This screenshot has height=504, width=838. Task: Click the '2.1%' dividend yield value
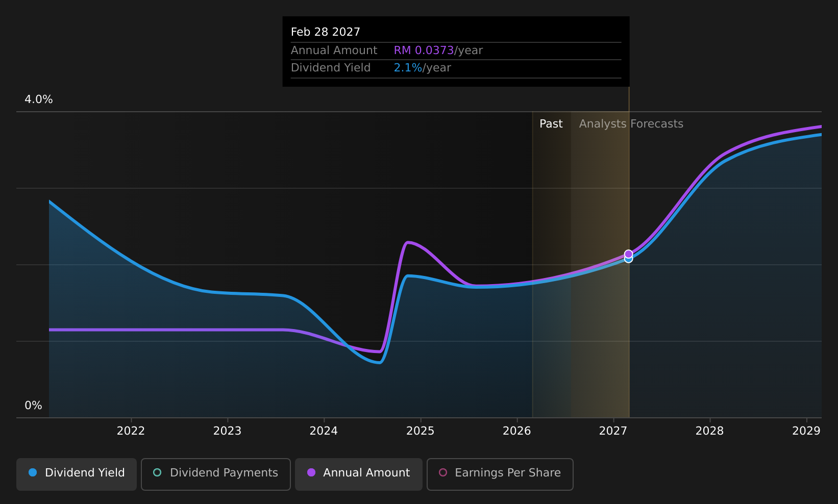pyautogui.click(x=408, y=68)
